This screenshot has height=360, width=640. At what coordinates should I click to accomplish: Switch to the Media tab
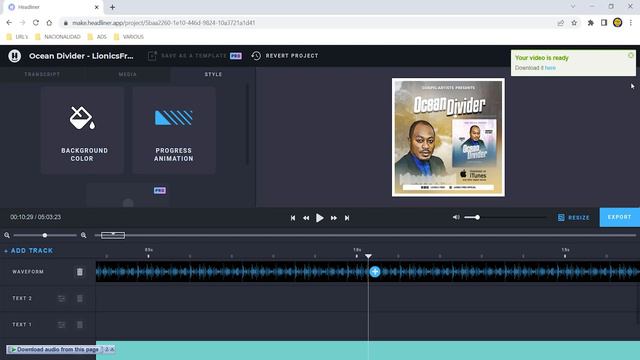(x=128, y=74)
